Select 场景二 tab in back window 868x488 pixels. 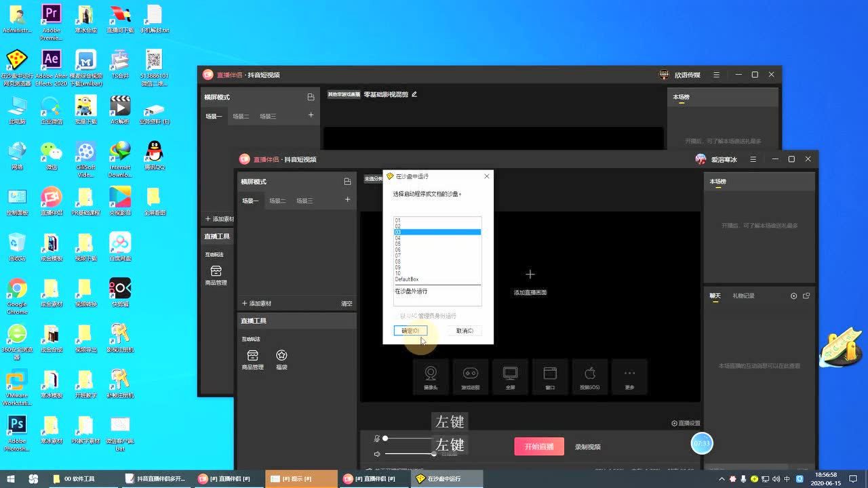pos(241,117)
